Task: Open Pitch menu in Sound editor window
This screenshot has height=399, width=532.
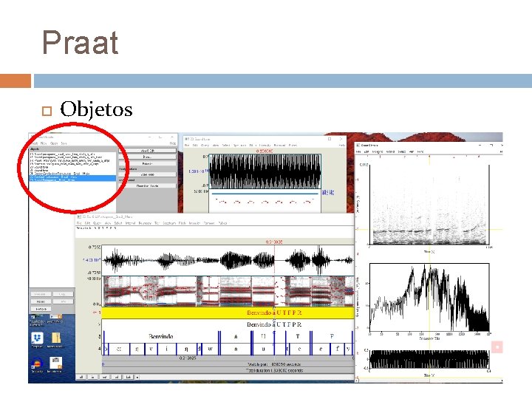Action: (x=252, y=146)
